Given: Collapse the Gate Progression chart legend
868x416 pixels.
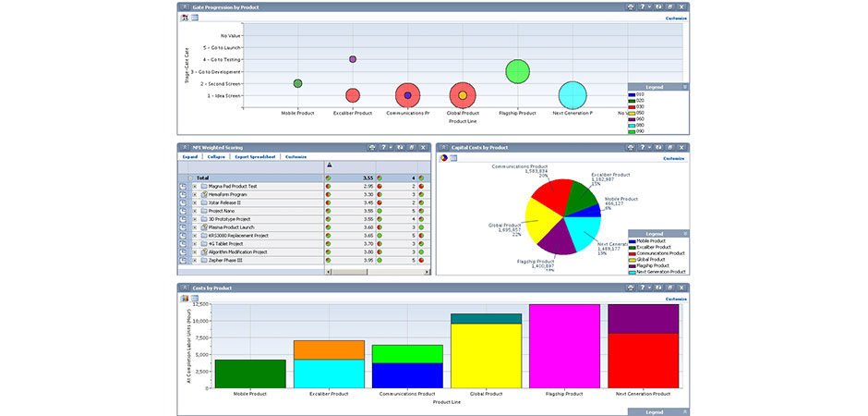Looking at the screenshot, I should tap(684, 86).
